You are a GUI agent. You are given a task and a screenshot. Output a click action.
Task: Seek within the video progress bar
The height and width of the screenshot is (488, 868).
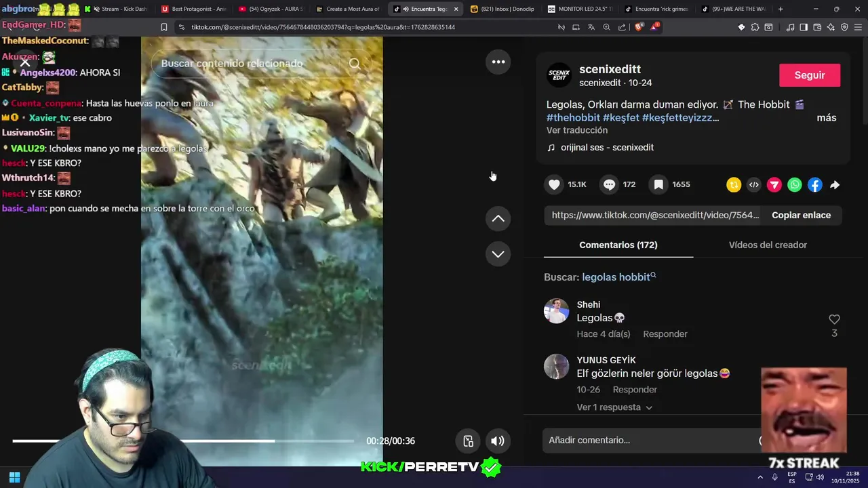[x=183, y=441]
